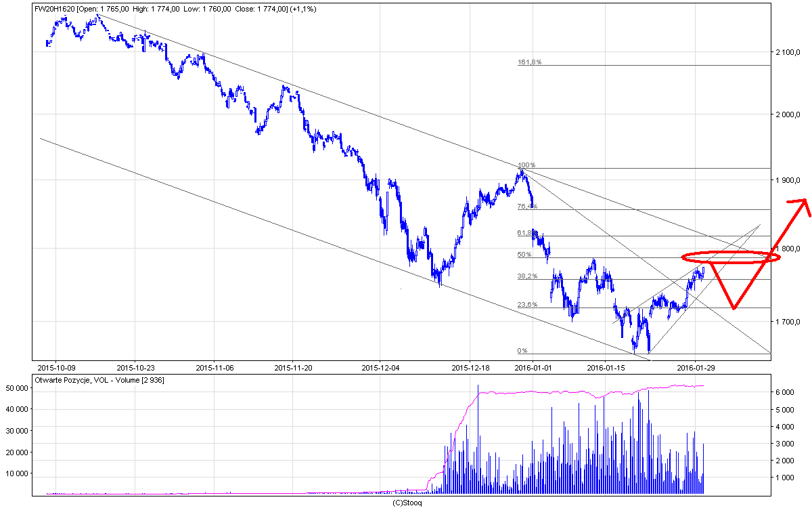Click the 1 800,0 price axis label
Viewport: 812px width, 508px height.
[789, 249]
